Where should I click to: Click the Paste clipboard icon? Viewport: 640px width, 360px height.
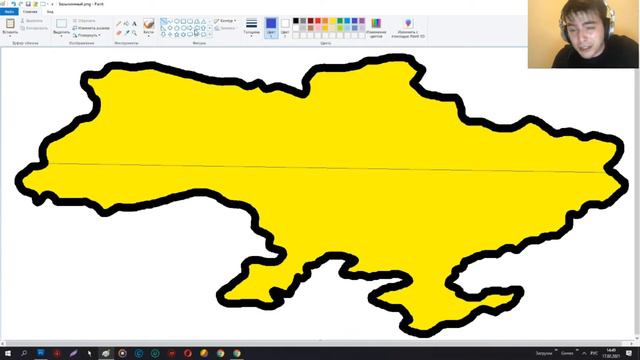click(x=10, y=24)
